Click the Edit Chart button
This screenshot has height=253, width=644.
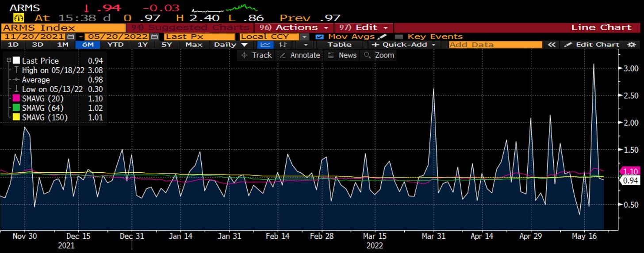(592, 44)
